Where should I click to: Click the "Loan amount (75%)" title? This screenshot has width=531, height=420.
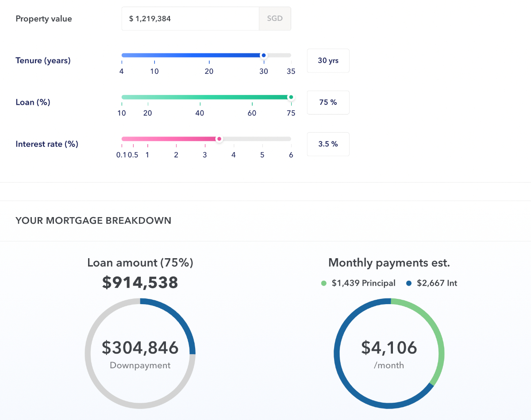pyautogui.click(x=140, y=263)
